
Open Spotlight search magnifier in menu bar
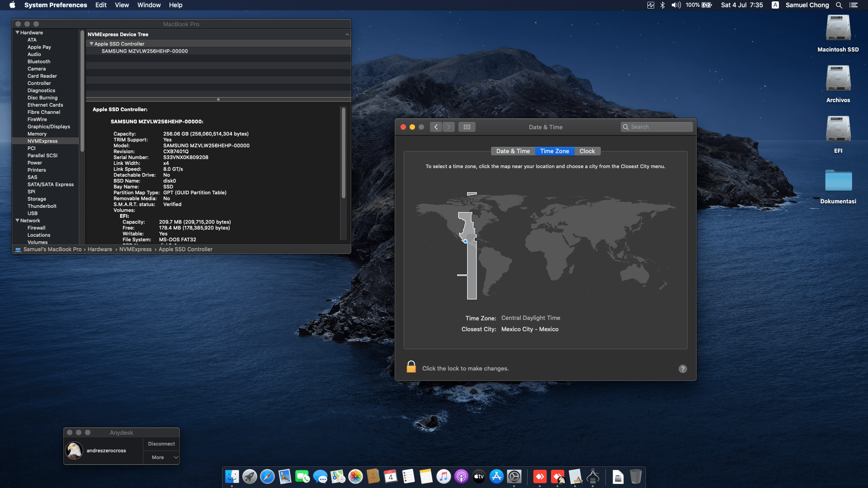(839, 5)
